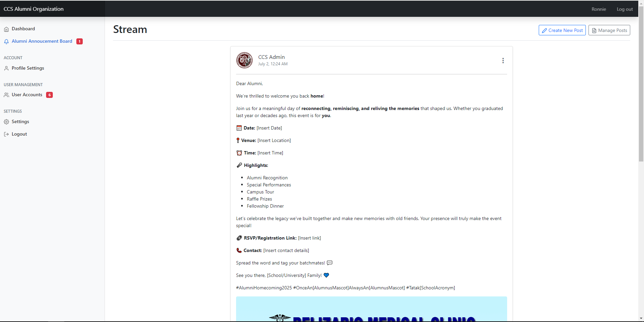Screen dimensions: 644x322
Task: Click the Dashboard home icon
Action: tap(6, 29)
